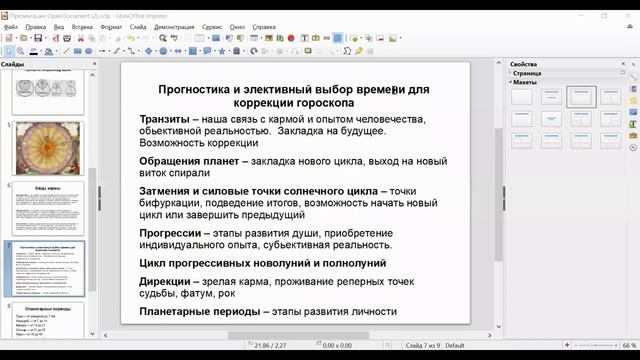Insert a text box icon
The height and width of the screenshot is (360, 640).
click(x=304, y=38)
